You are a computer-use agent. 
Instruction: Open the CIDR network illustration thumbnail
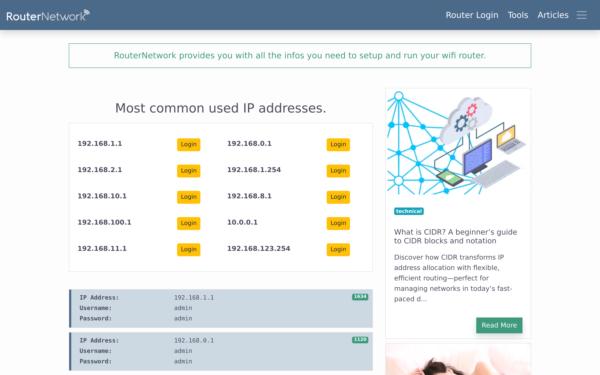click(x=458, y=142)
